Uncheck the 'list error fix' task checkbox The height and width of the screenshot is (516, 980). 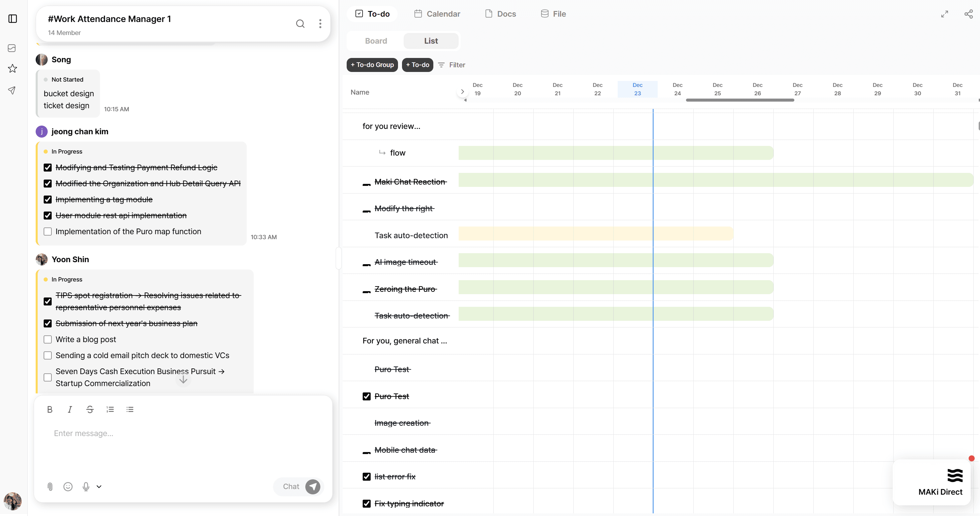(x=366, y=477)
